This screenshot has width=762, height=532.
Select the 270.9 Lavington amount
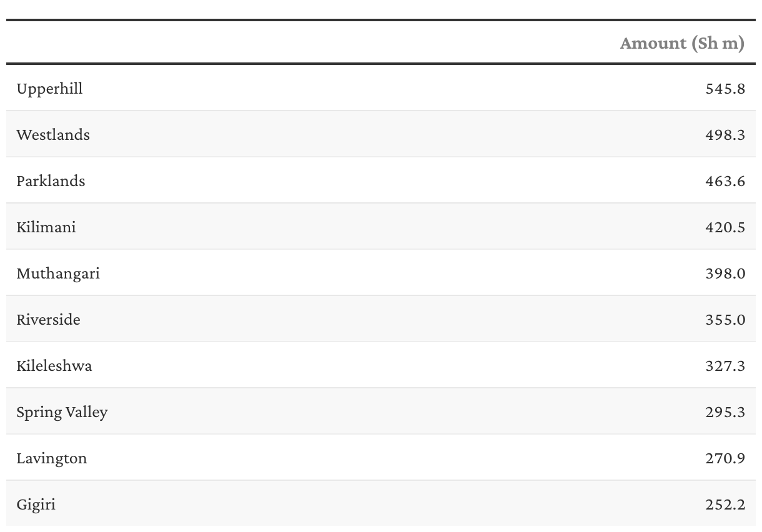click(725, 458)
